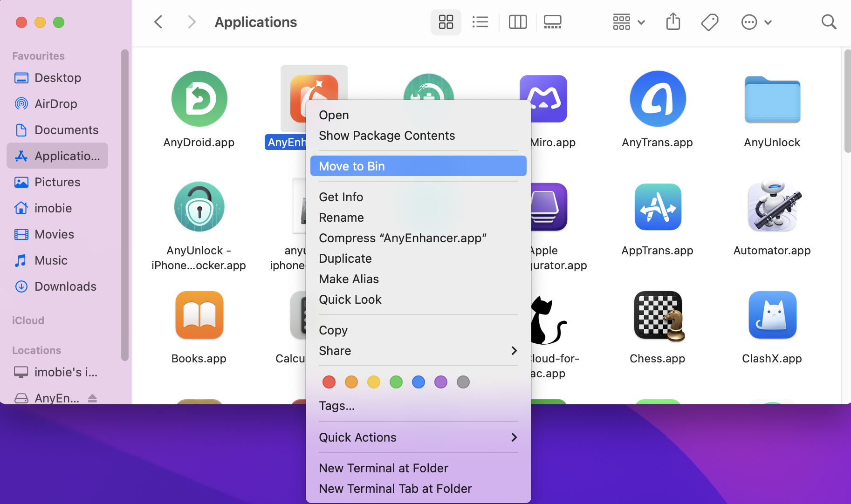The width and height of the screenshot is (851, 504).
Task: Switch to column view
Action: [x=517, y=22]
